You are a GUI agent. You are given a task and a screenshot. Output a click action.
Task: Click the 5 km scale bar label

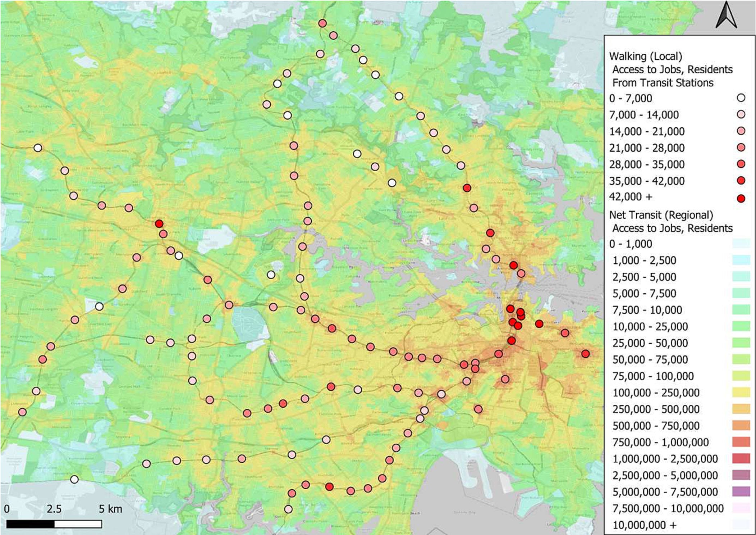point(110,509)
